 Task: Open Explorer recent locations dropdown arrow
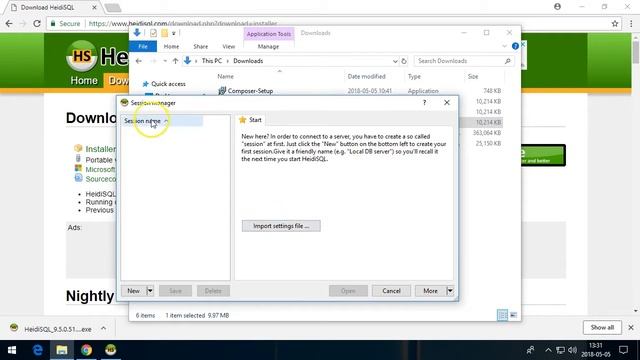click(165, 61)
